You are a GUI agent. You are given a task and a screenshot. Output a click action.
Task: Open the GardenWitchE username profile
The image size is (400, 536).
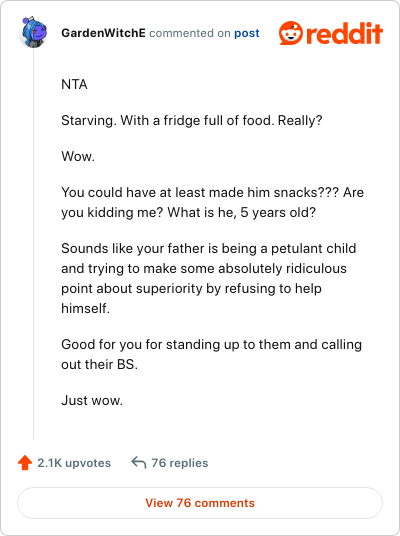pyautogui.click(x=103, y=33)
